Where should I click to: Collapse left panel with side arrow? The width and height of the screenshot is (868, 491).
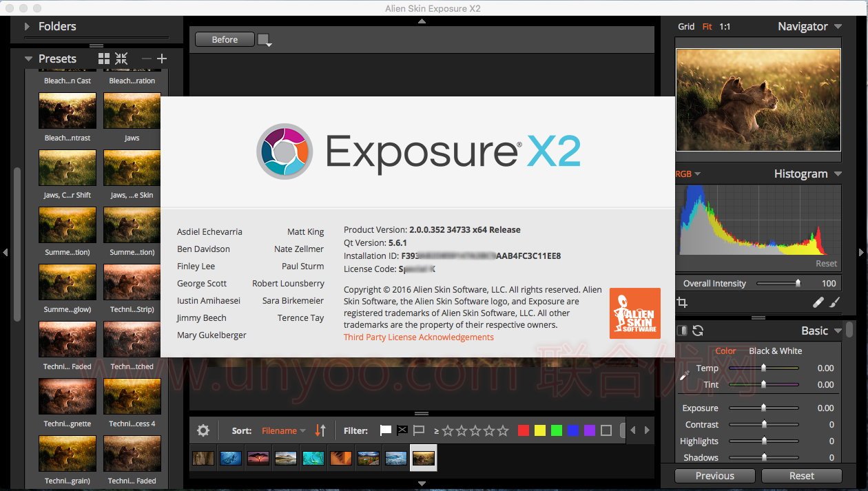point(5,253)
